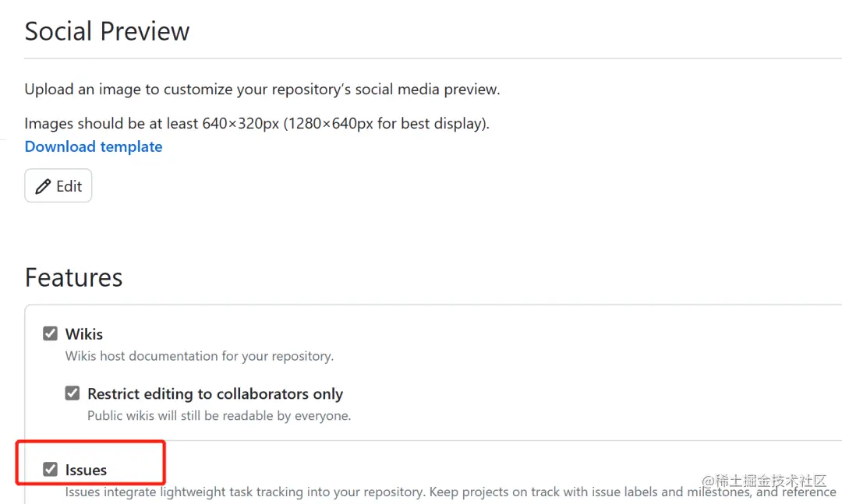Select the Issues label text

tap(86, 470)
